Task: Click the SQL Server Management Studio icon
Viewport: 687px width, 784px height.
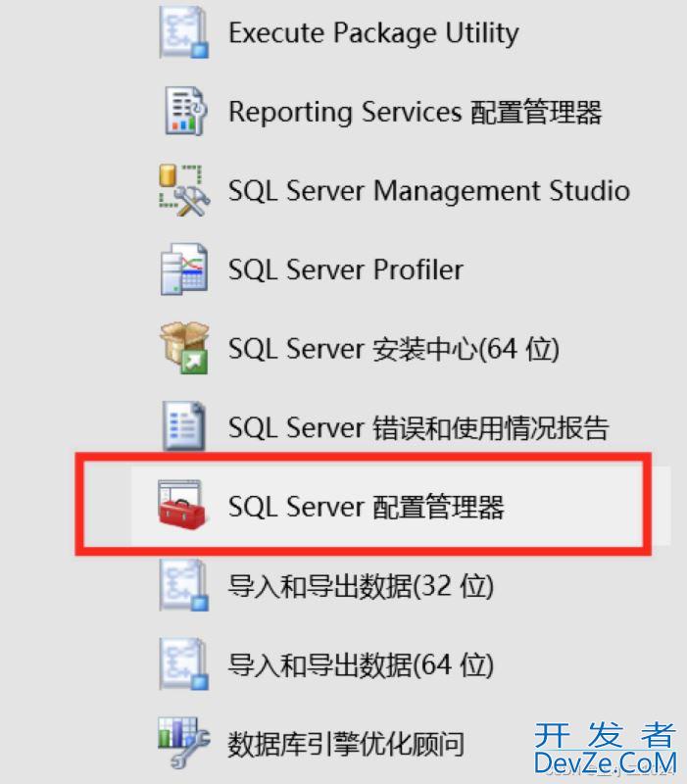Action: click(x=183, y=190)
